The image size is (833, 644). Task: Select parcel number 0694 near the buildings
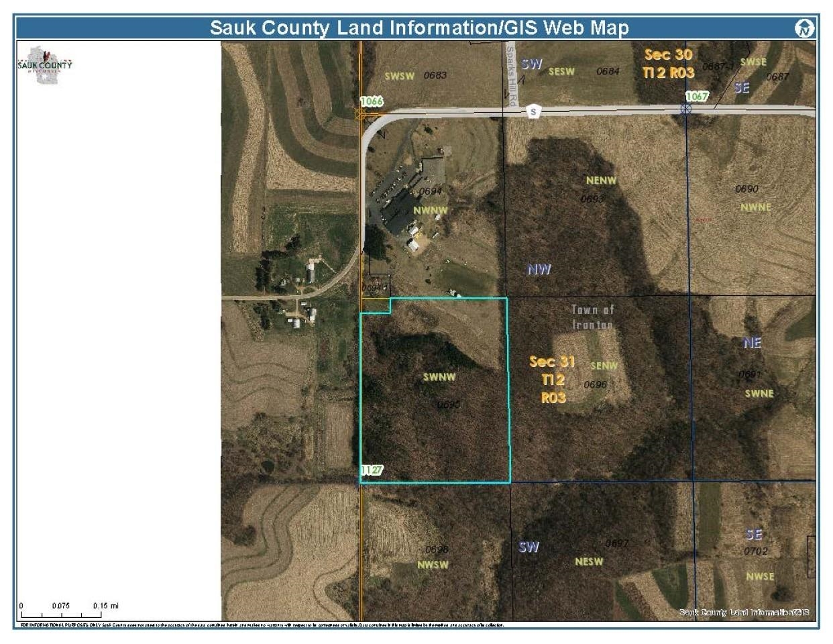tap(430, 191)
